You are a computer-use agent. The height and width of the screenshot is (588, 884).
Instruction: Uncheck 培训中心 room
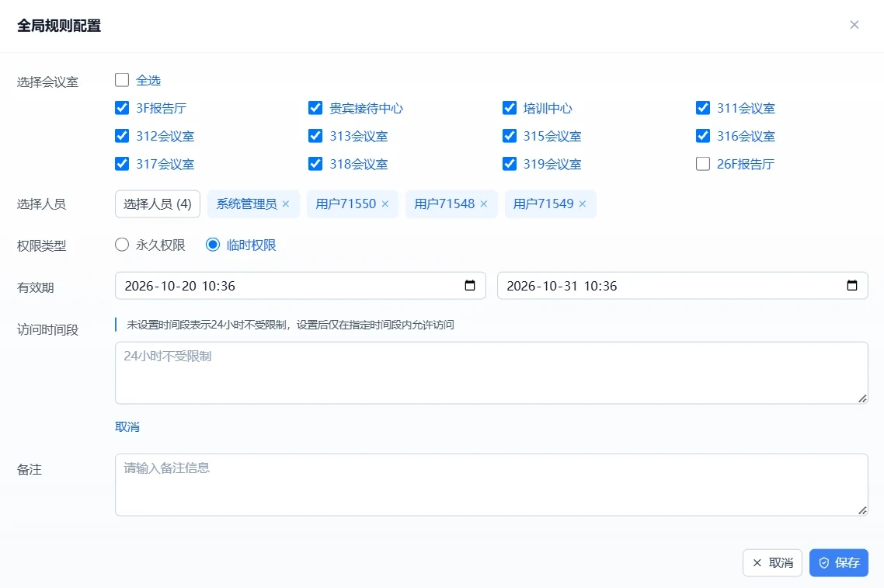pos(509,108)
